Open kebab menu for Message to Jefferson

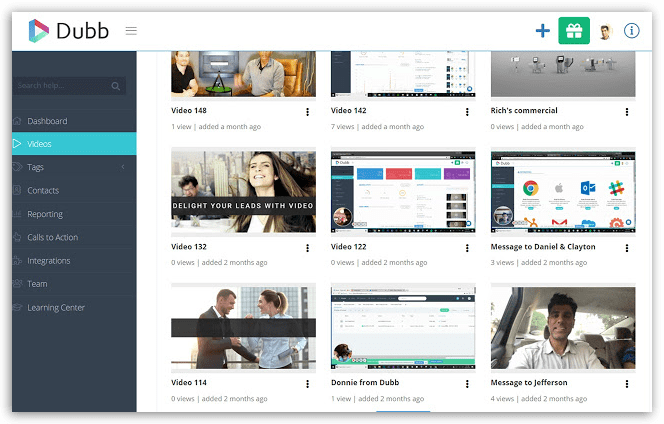[x=627, y=384]
